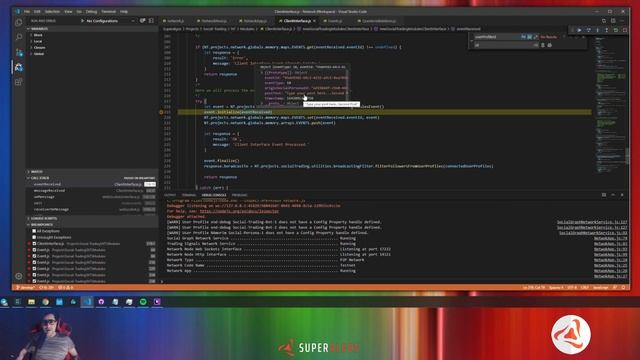
Task: Open the Explorer view in the activity bar
Action: 19,22
